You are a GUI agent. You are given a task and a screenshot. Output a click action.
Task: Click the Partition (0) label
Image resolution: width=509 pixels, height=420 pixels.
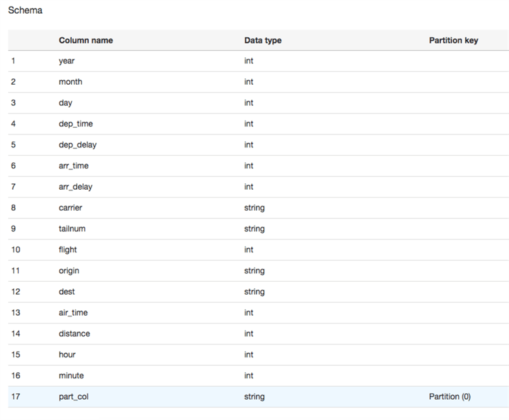(450, 397)
